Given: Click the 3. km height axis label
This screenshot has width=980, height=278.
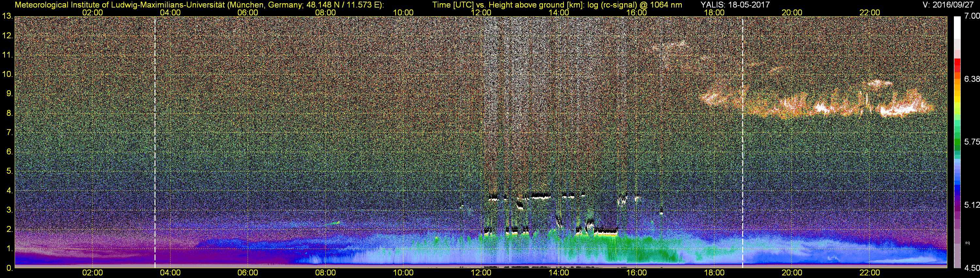Looking at the screenshot, I should click(9, 210).
